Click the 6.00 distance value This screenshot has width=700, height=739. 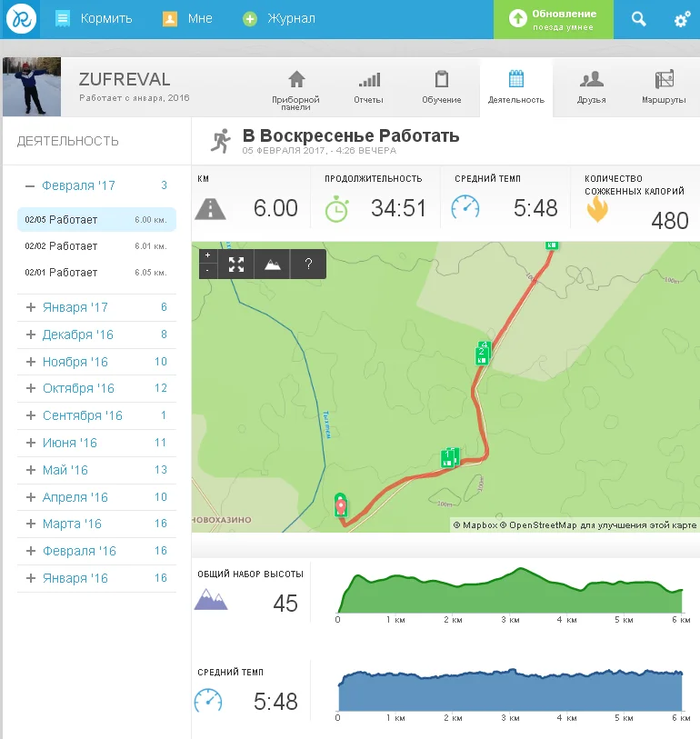coord(275,208)
